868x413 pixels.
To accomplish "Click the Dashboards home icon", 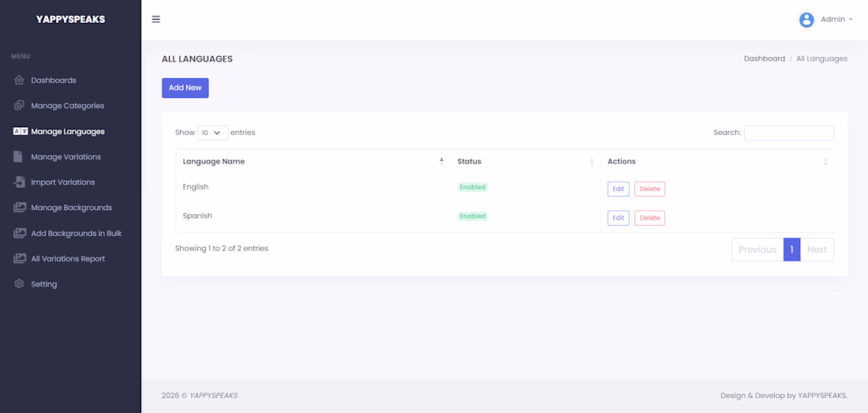I will pyautogui.click(x=20, y=81).
